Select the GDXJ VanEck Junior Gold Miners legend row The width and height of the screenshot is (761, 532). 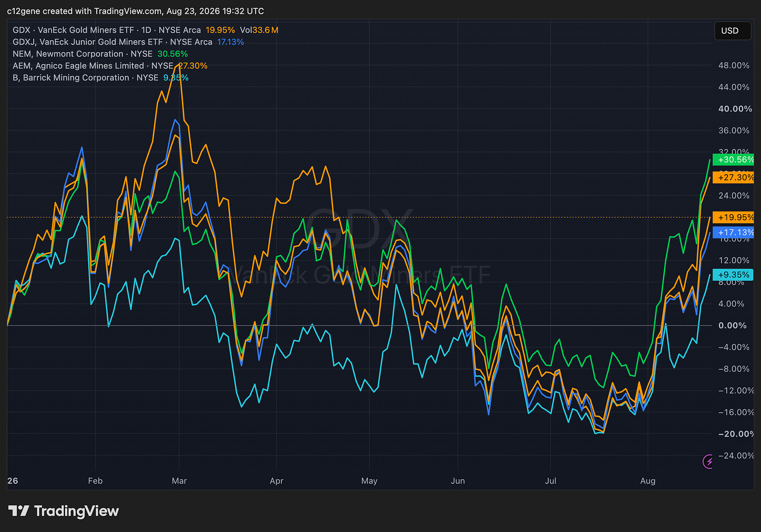pyautogui.click(x=128, y=42)
